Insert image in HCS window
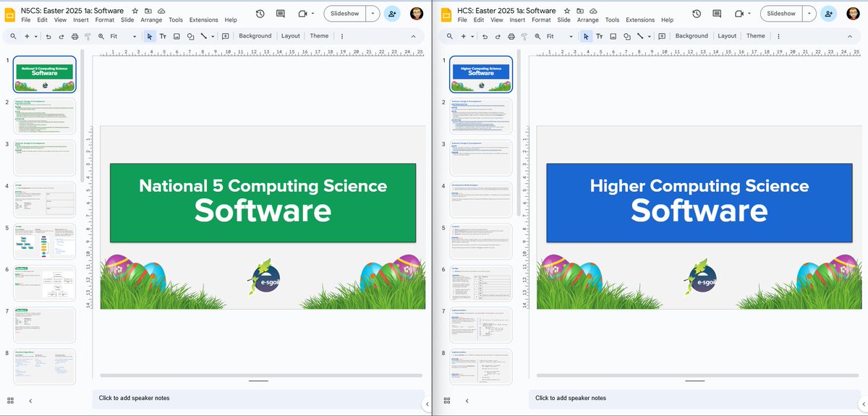Image resolution: width=868 pixels, height=416 pixels. tap(613, 36)
